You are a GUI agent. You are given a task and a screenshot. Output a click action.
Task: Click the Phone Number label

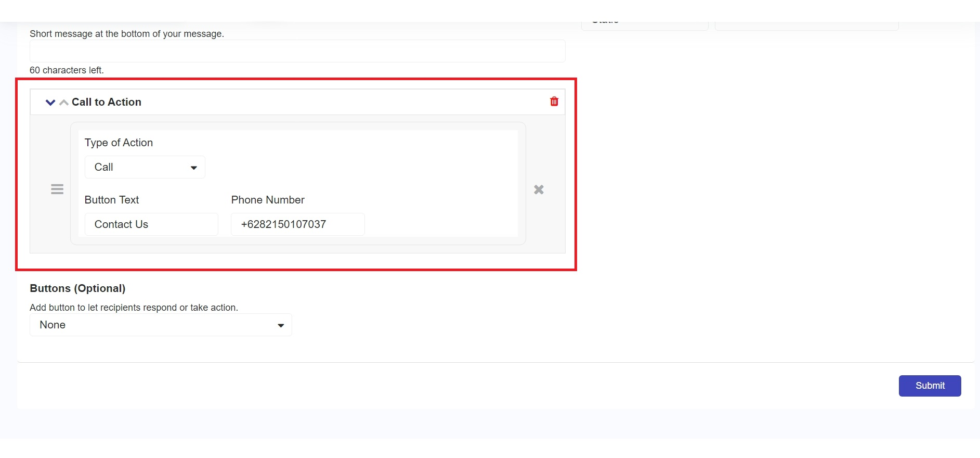(x=268, y=200)
